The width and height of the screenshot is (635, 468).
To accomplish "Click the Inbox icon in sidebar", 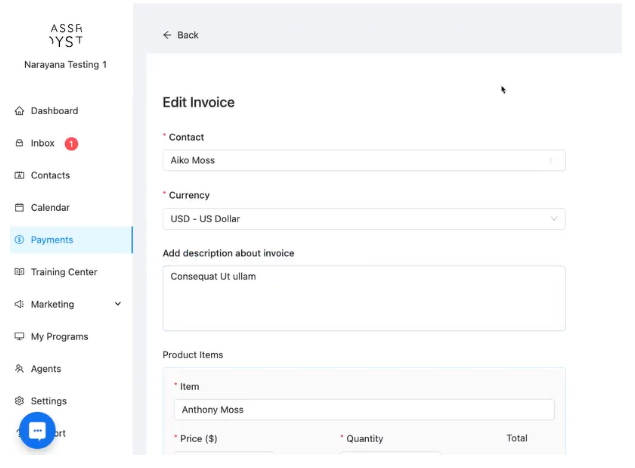I will [x=19, y=143].
